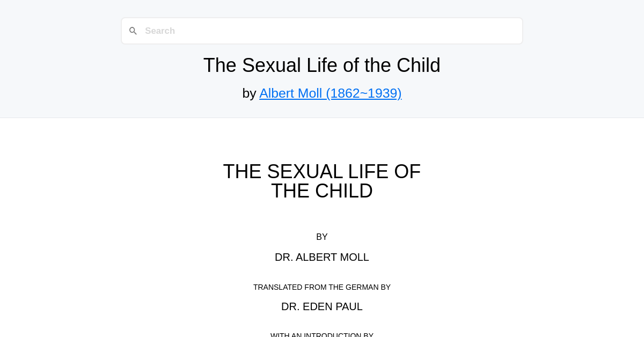Select the search bar to begin typing
Viewport: 644px width, 337px height.
point(322,31)
